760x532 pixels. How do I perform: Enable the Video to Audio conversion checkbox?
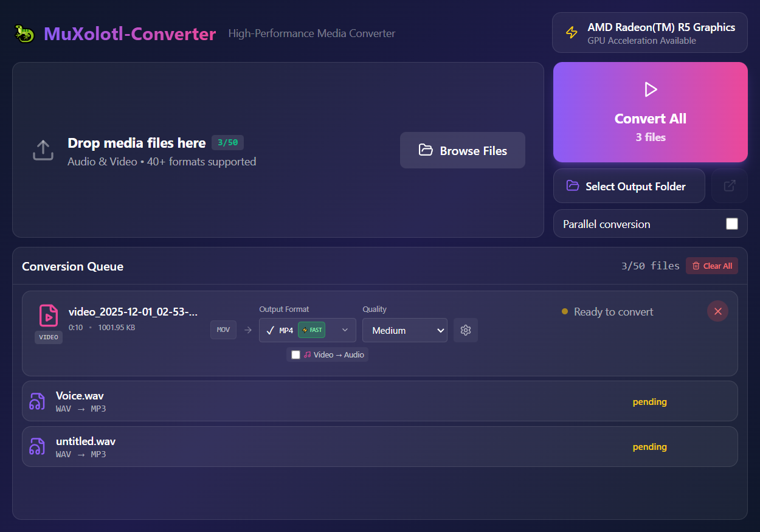(295, 354)
